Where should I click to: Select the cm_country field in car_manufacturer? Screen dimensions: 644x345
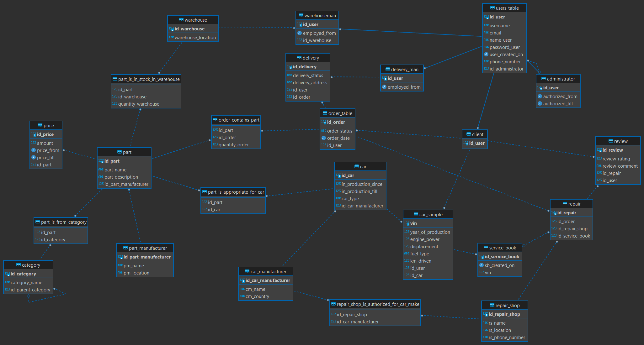(x=257, y=296)
